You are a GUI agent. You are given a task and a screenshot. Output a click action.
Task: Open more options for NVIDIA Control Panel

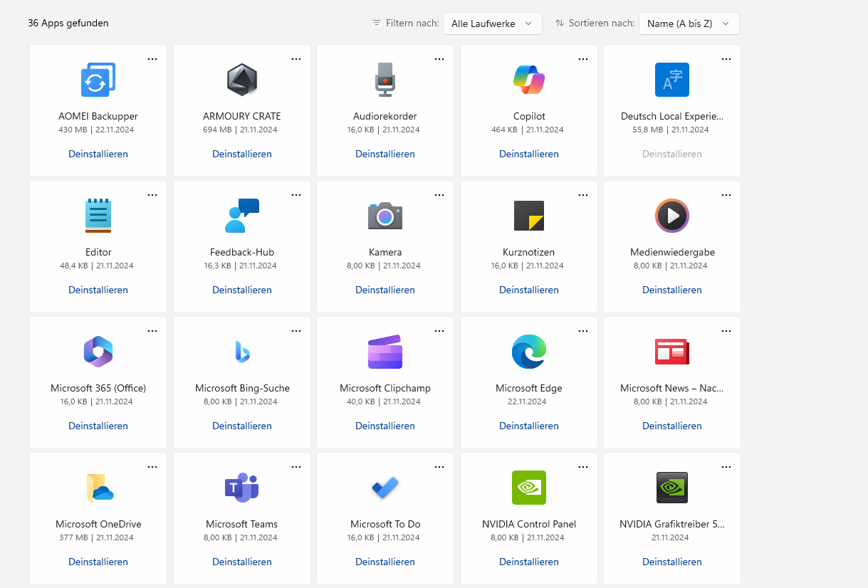coord(583,467)
